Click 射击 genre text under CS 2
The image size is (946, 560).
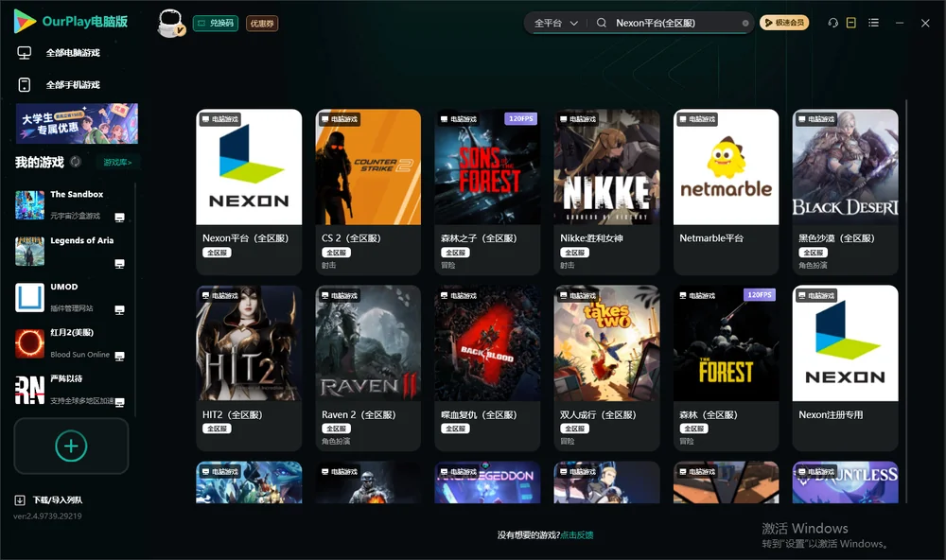point(329,266)
